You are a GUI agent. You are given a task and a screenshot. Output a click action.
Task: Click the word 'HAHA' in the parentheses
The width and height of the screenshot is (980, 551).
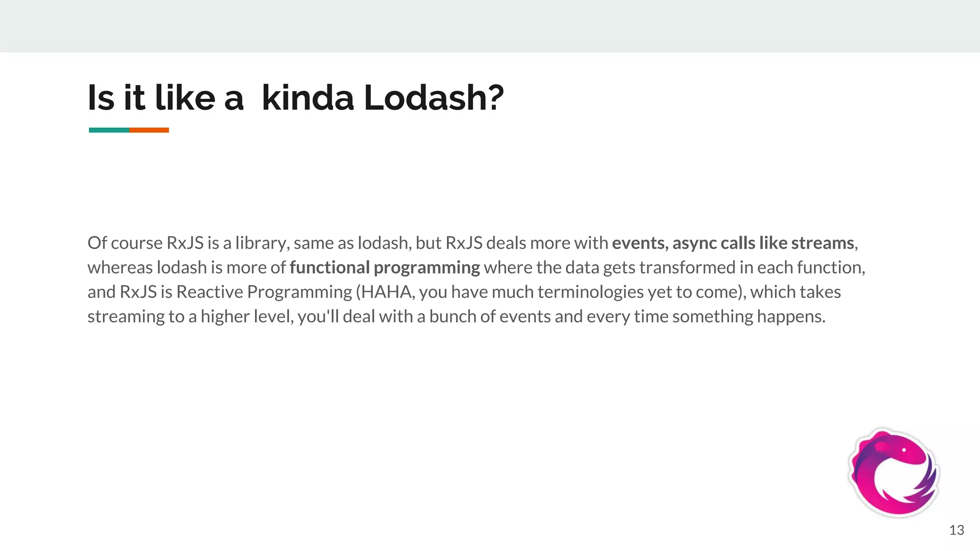tap(386, 292)
